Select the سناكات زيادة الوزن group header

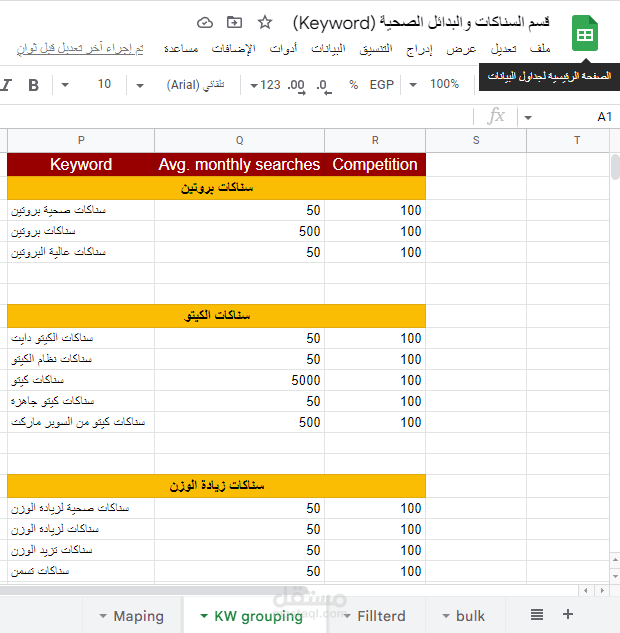point(216,486)
